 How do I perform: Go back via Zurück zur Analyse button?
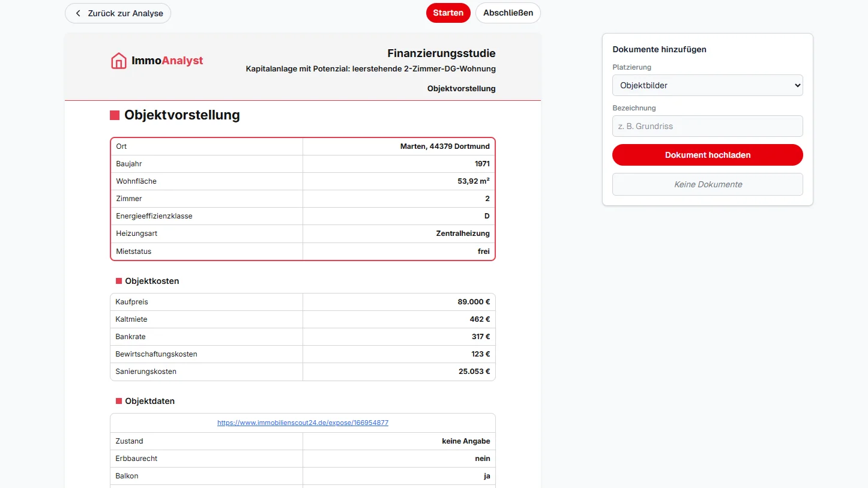[x=118, y=13]
